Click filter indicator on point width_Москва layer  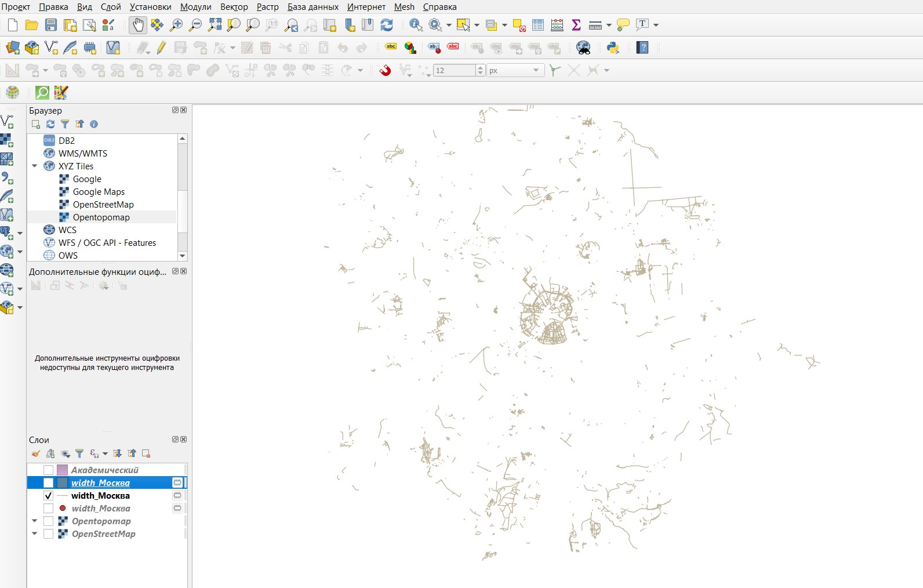tap(177, 509)
